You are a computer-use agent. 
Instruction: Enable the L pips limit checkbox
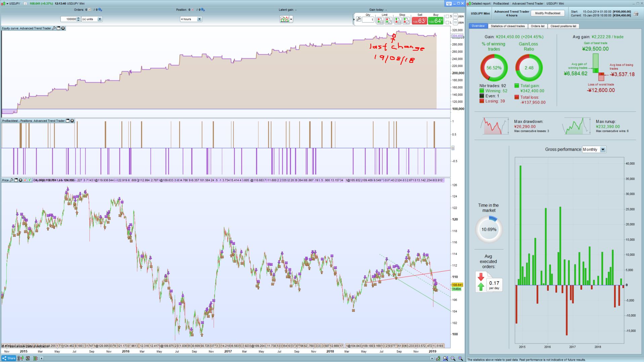pyautogui.click(x=447, y=23)
